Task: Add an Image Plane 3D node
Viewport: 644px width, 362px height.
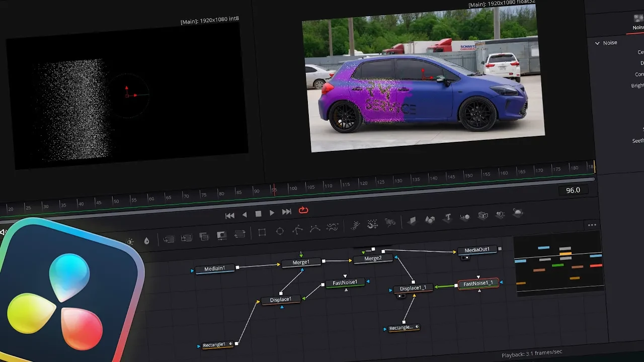Action: (412, 221)
